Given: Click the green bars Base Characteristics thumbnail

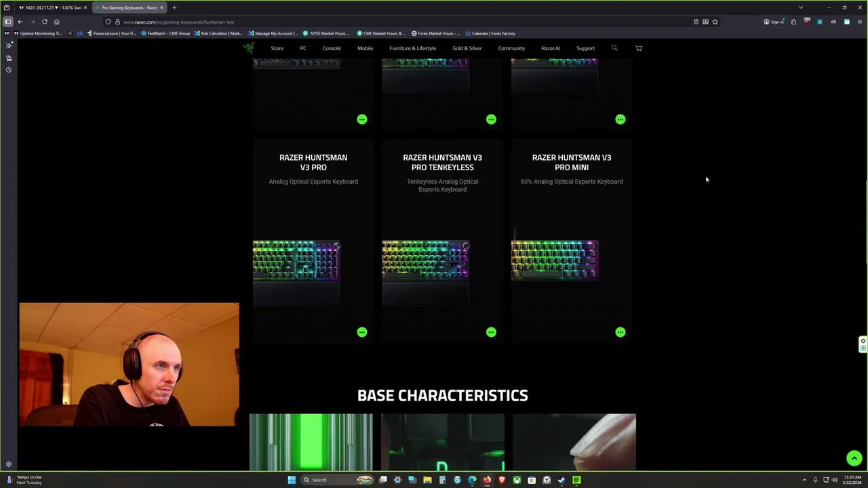Looking at the screenshot, I should (311, 442).
